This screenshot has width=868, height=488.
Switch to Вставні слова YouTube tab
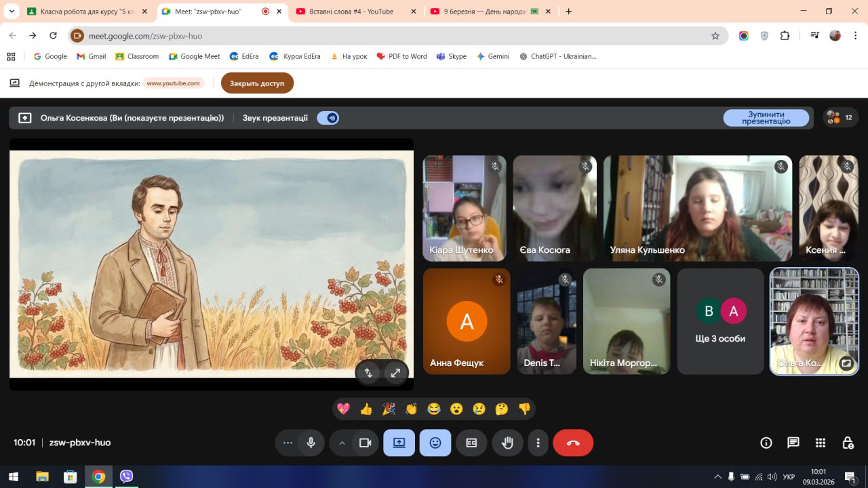(x=350, y=12)
